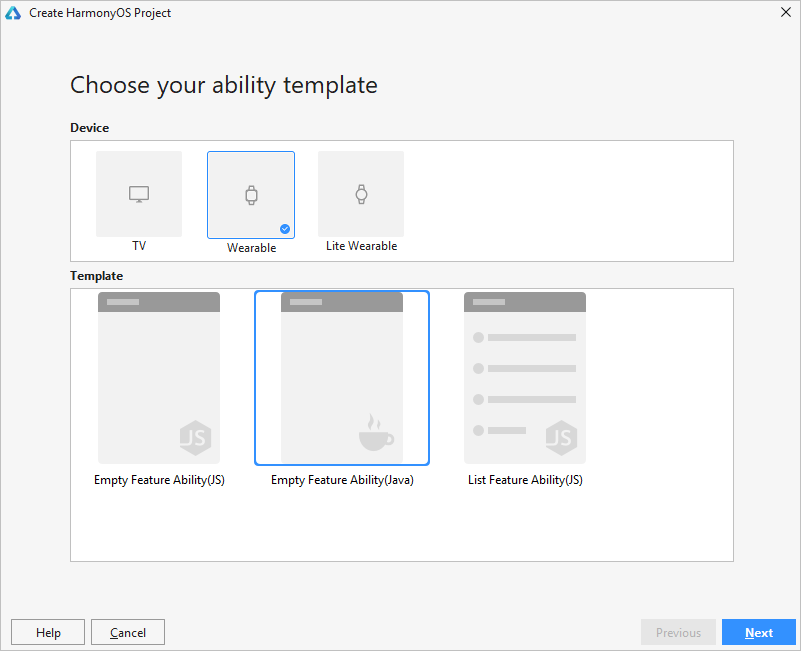
Task: Click the Cancel button
Action: pyautogui.click(x=128, y=632)
